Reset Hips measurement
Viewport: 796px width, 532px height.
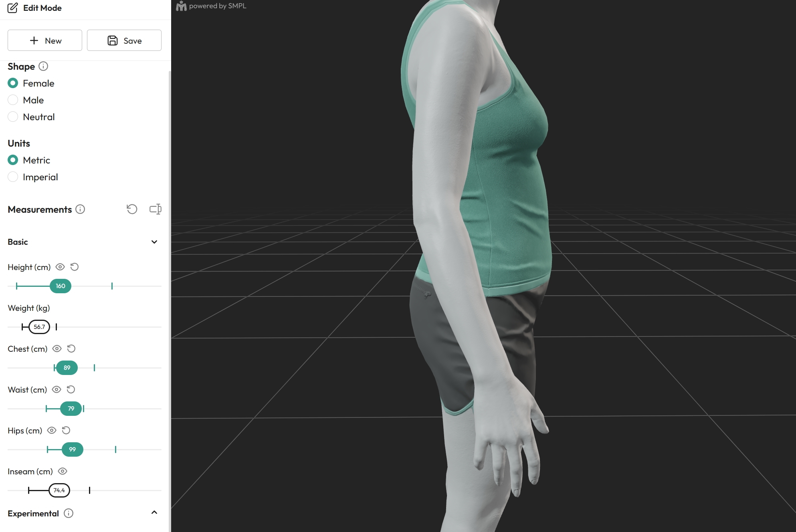pyautogui.click(x=66, y=430)
